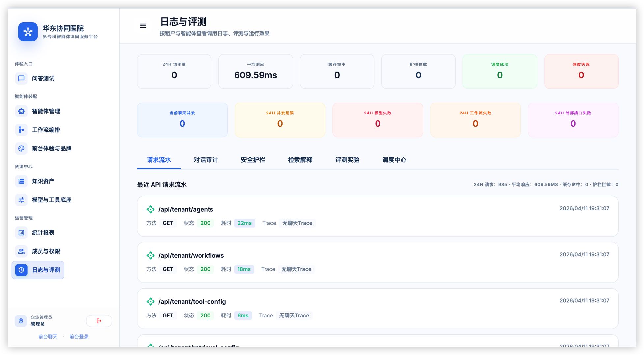
Task: Click the 最近 API 请求流水 heading
Action: click(x=162, y=185)
